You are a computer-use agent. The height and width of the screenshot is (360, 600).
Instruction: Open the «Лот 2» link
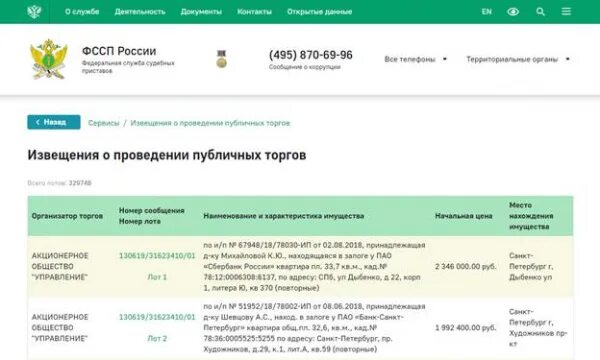(x=157, y=339)
